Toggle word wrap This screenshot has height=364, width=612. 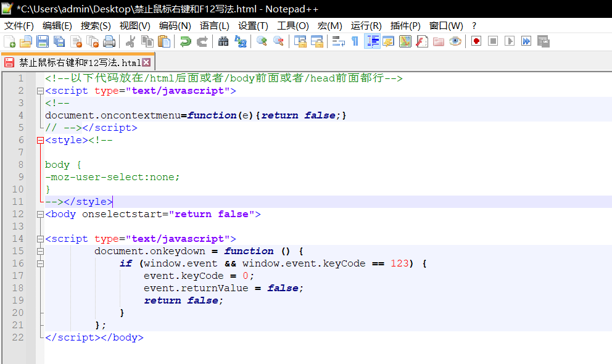coord(338,41)
